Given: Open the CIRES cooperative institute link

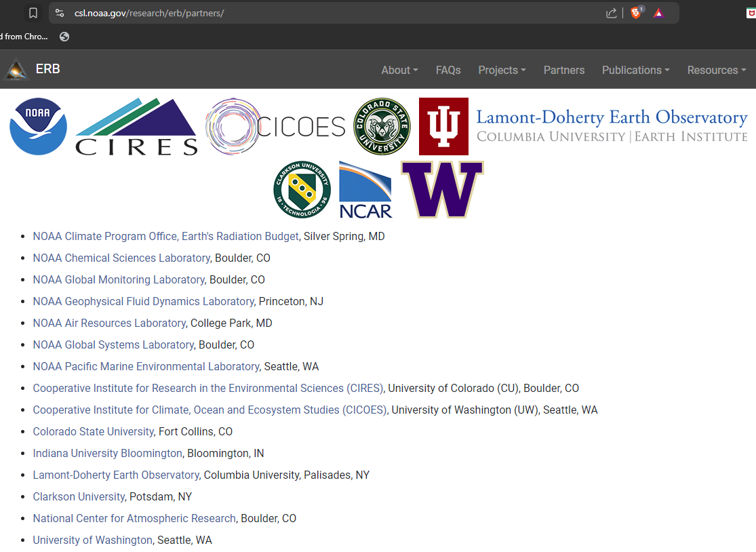Looking at the screenshot, I should 207,388.
